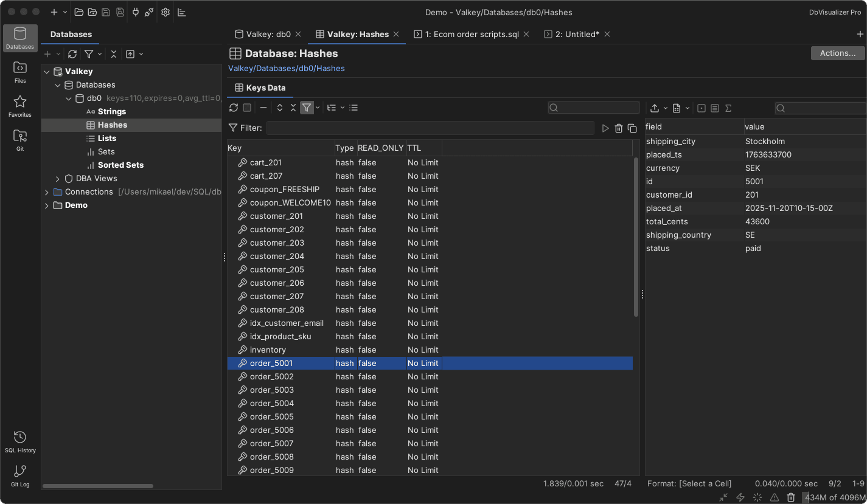Toggle the filter funnel icon in the grid toolbar
Image resolution: width=867 pixels, height=504 pixels.
pyautogui.click(x=308, y=108)
